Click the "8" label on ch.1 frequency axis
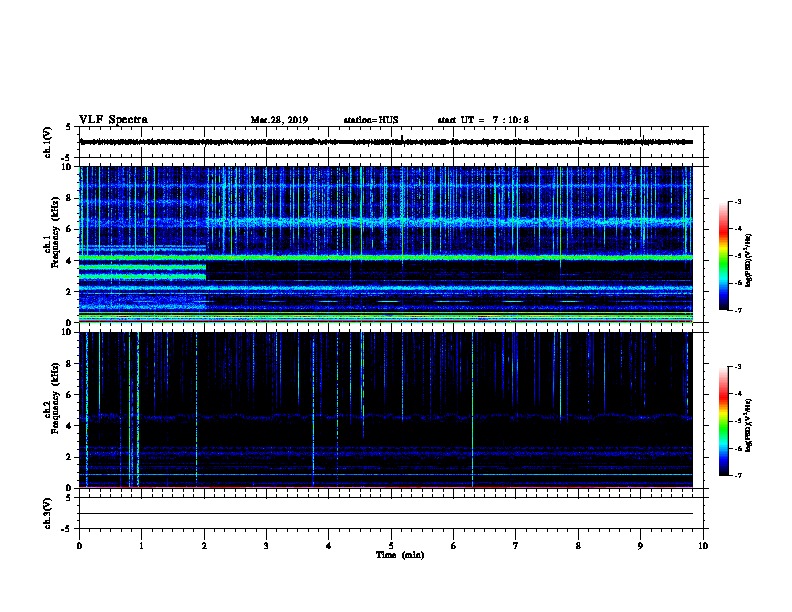The image size is (792, 612). [x=69, y=198]
